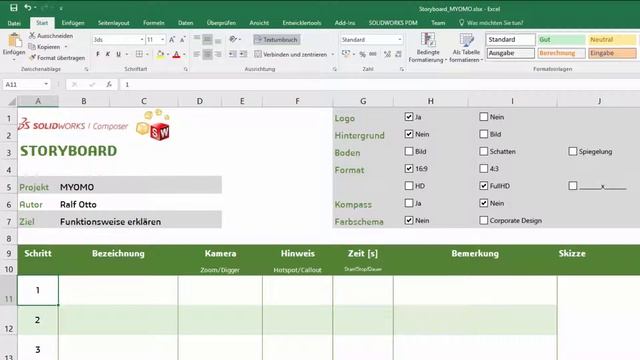Align text to bottom

click(x=218, y=40)
